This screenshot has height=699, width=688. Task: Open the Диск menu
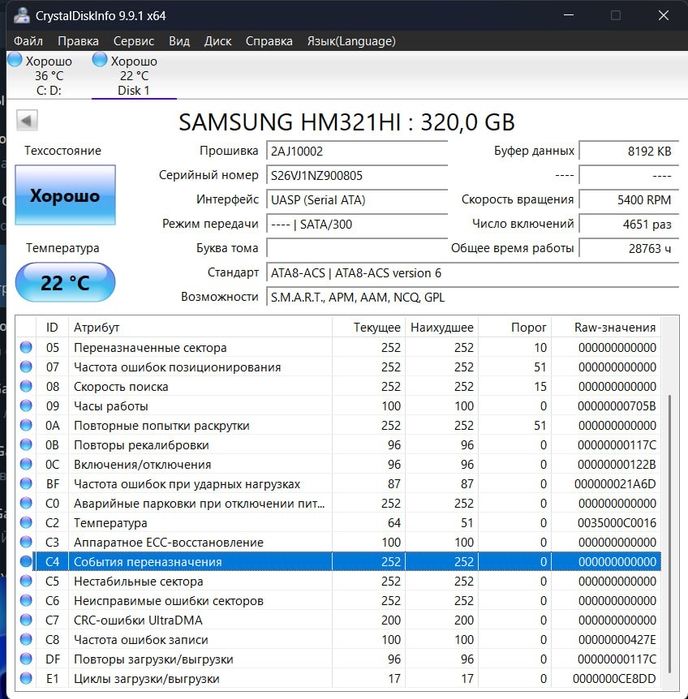tap(218, 41)
